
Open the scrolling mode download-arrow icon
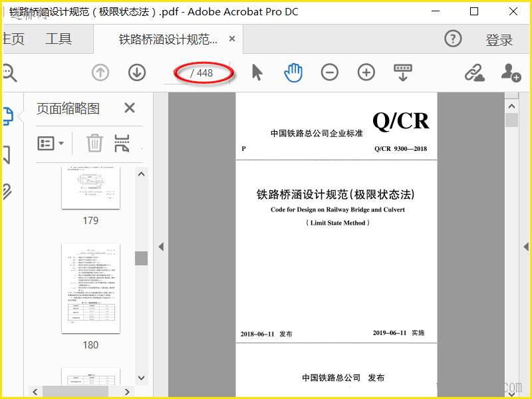403,72
